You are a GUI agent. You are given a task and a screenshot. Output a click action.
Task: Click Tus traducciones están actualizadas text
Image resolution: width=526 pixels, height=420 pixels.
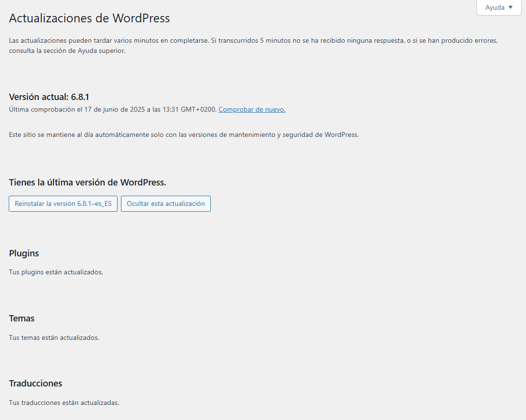click(x=64, y=403)
